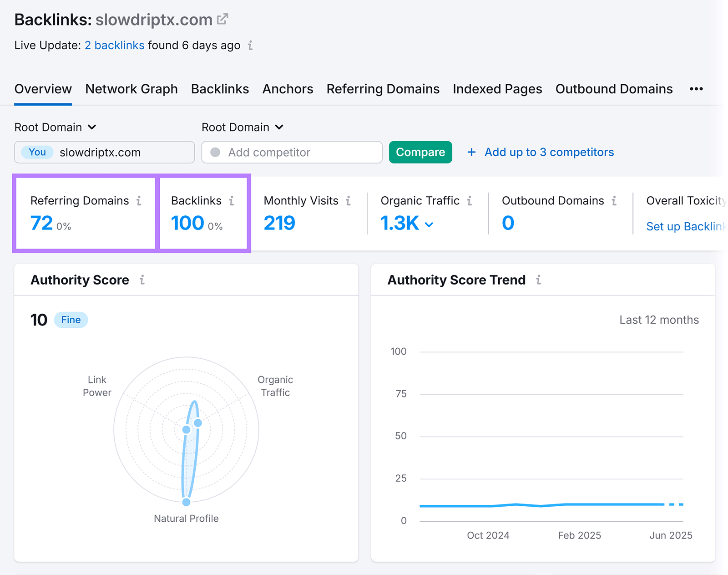Click the info icon next to Referring Domains metric
The height and width of the screenshot is (575, 728).
[139, 200]
